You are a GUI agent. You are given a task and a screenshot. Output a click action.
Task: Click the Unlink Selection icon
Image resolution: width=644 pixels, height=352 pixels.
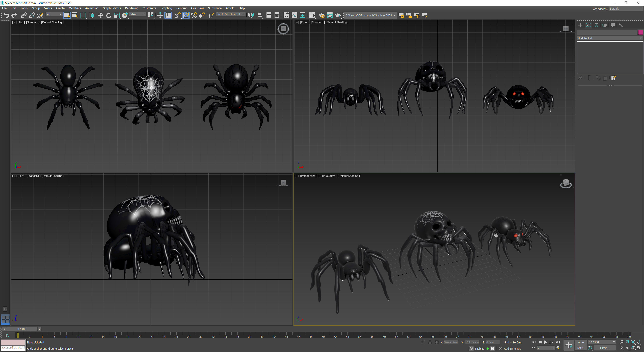[32, 15]
